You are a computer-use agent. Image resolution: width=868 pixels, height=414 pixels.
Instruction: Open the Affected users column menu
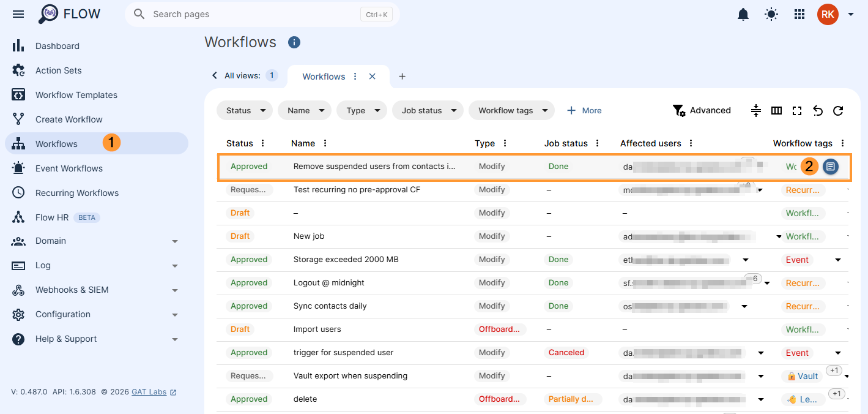[691, 143]
